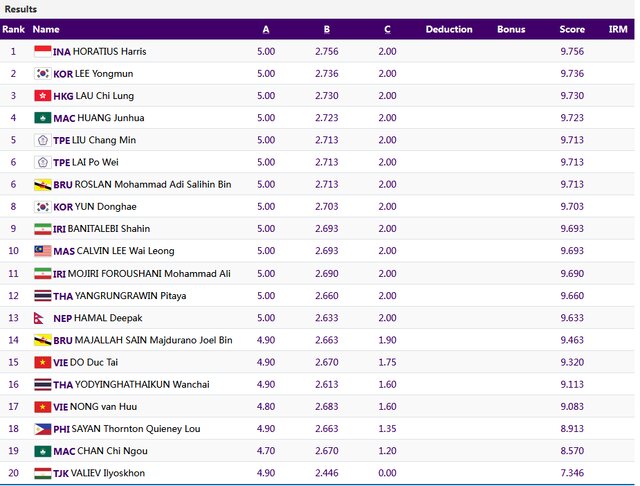Click Indonesia flag beside HORATIUS Harris
Image resolution: width=640 pixels, height=486 pixels.
42,51
